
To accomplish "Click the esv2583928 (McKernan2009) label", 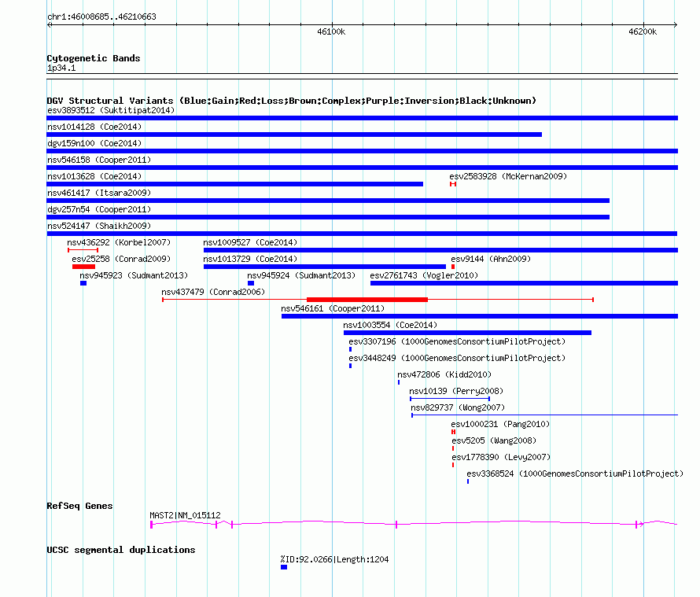I will tap(508, 176).
